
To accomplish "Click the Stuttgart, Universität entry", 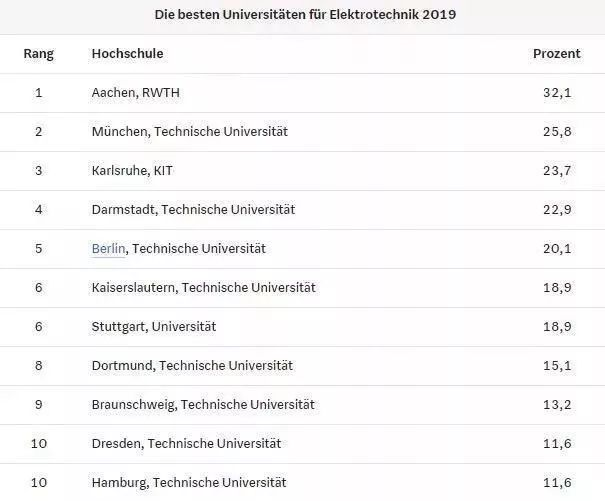I will pyautogui.click(x=154, y=327).
